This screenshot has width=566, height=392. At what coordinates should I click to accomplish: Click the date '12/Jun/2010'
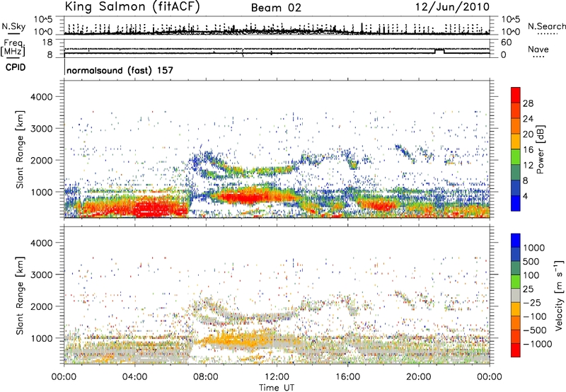coord(452,7)
